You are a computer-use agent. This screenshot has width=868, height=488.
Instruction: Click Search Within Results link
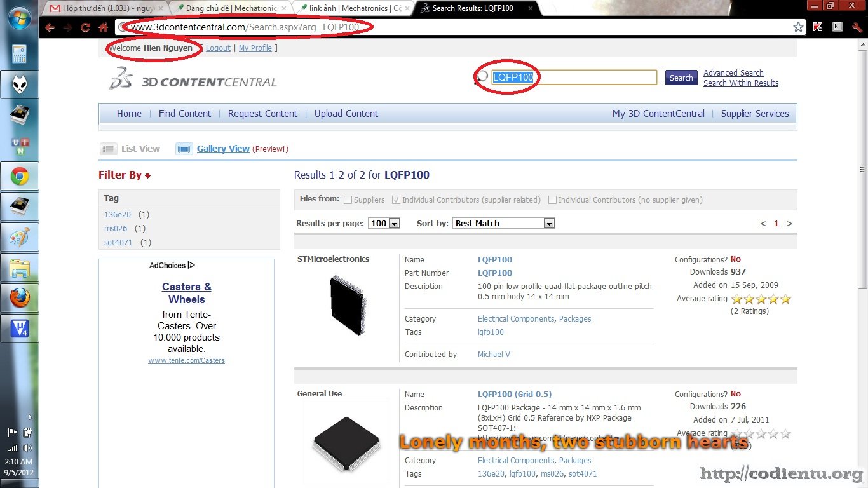tap(741, 83)
